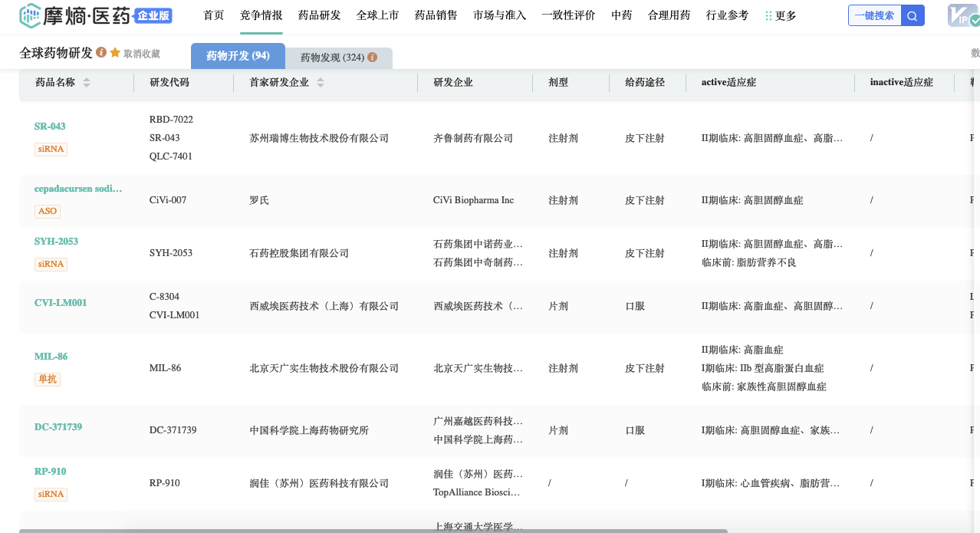This screenshot has height=533, width=980.
Task: Click 齐鲁制药有限公司 cell
Action: click(473, 139)
